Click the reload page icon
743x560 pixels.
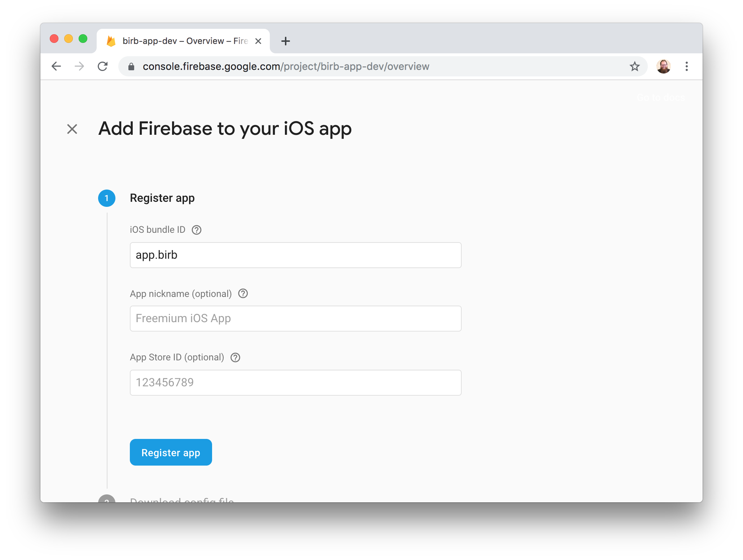coord(102,66)
